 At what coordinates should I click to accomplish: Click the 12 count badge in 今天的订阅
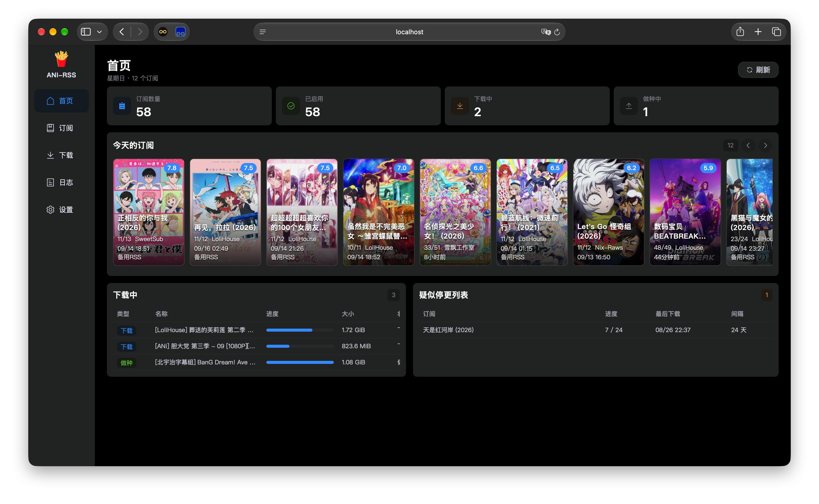tap(730, 145)
